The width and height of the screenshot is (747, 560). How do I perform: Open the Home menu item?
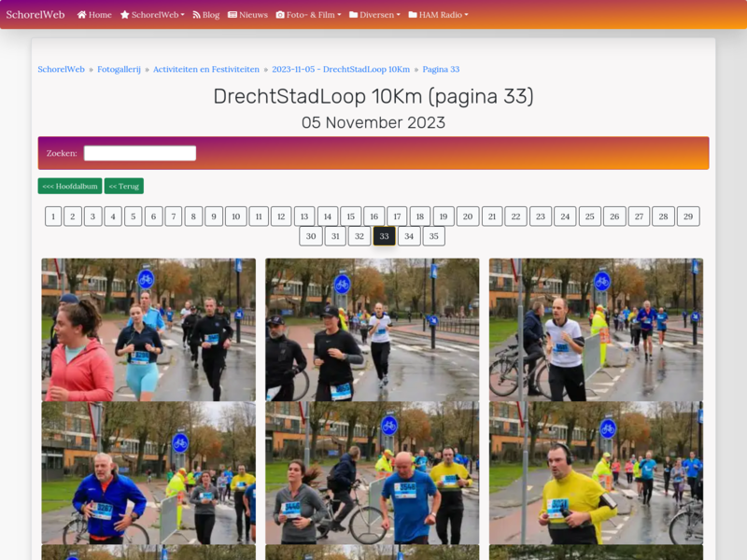(94, 15)
